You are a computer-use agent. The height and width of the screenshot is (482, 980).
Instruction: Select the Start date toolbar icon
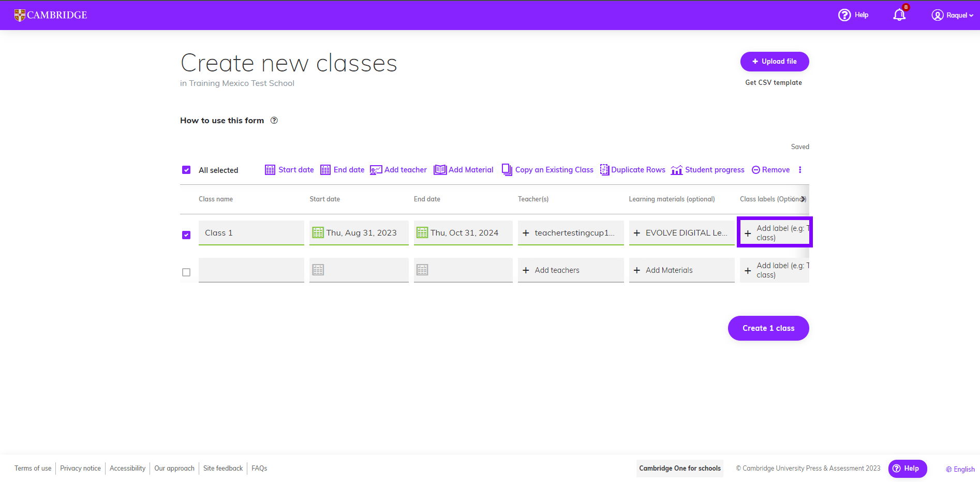coord(270,170)
